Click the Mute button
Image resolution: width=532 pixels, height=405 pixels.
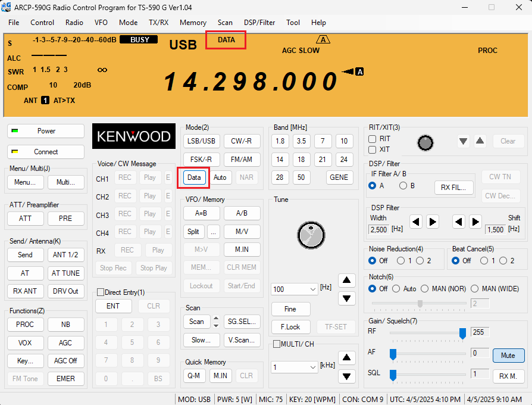tap(508, 356)
